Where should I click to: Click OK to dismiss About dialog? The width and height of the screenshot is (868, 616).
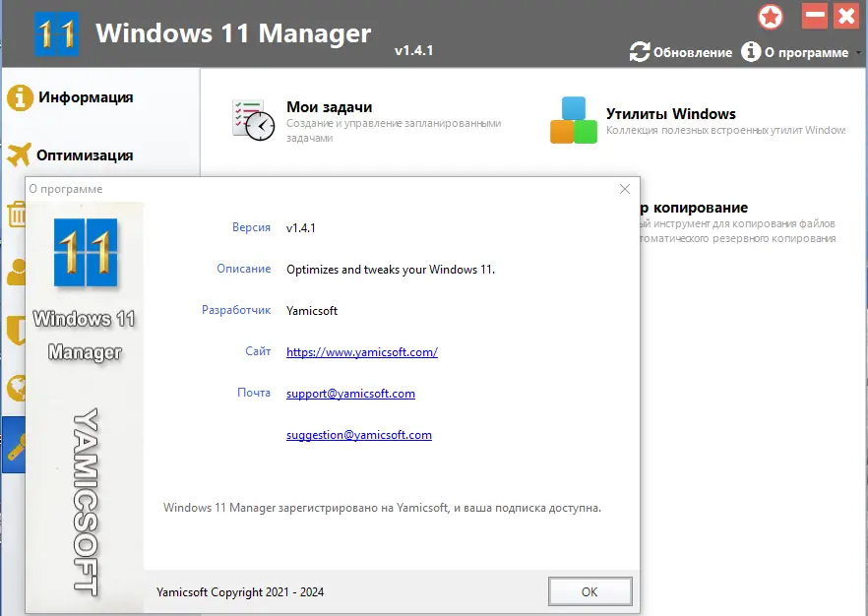point(589,591)
